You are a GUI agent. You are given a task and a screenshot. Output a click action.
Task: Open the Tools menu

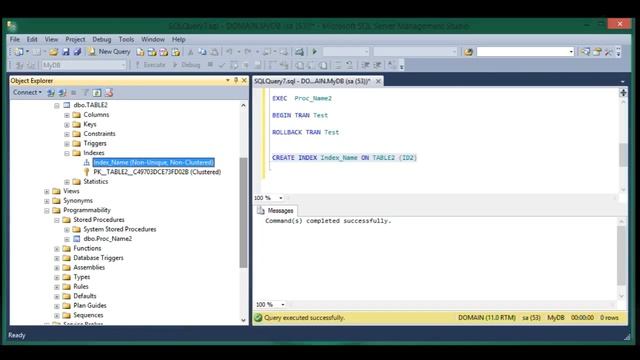pyautogui.click(x=126, y=40)
